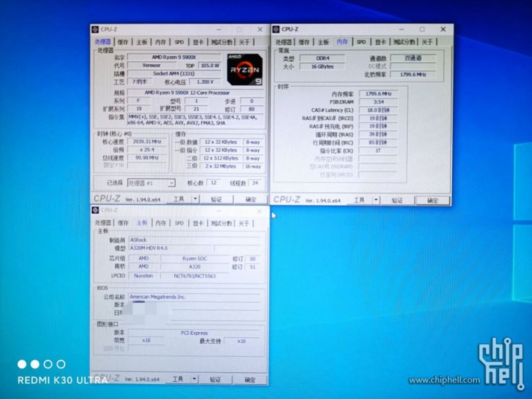Click 工具 button in the mainboard window
The width and height of the screenshot is (532, 399).
[x=178, y=380]
